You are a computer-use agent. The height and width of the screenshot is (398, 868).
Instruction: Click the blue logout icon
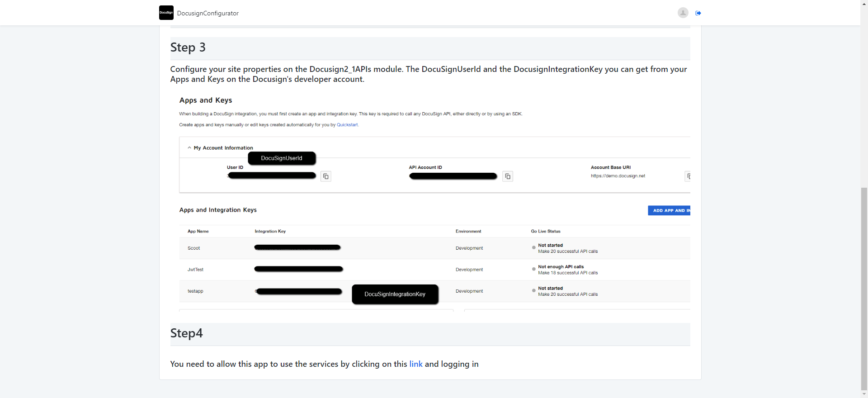[698, 13]
